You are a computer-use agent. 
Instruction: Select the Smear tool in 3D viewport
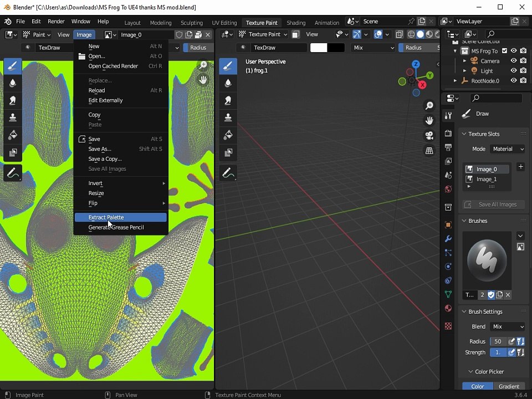[x=228, y=100]
